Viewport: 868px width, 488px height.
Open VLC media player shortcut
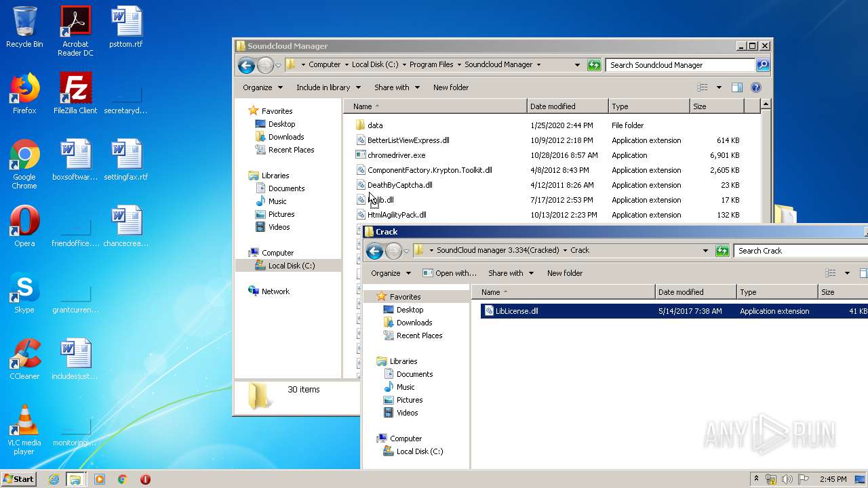click(24, 430)
